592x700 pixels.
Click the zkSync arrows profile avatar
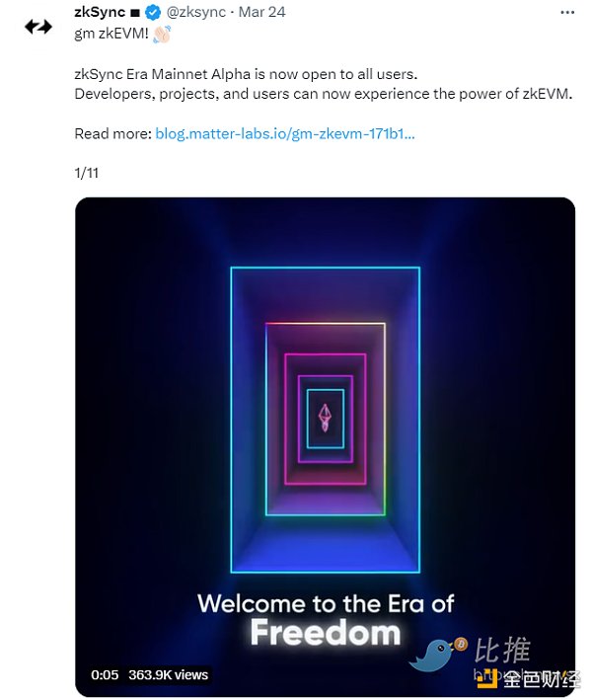coord(37,27)
